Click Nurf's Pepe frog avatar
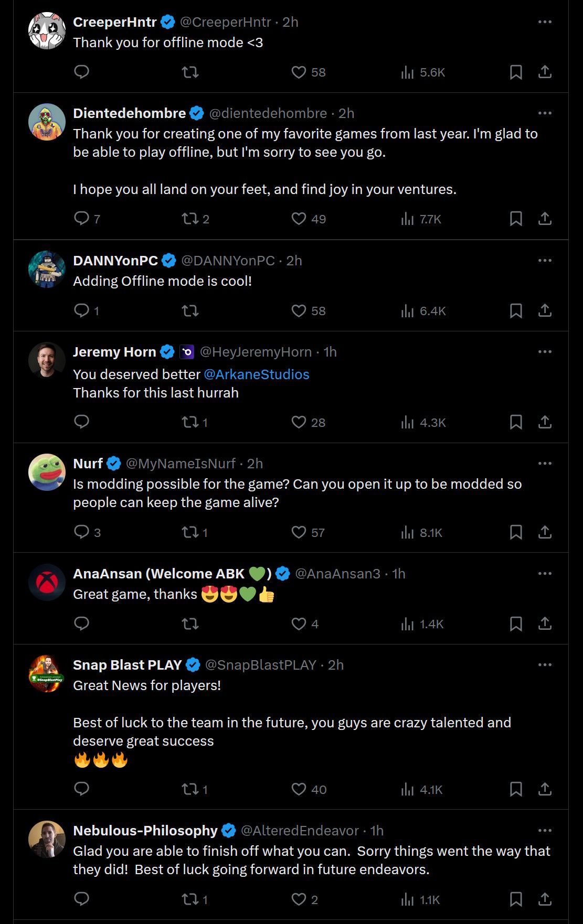Viewport: 583px width, 924px height. (47, 472)
